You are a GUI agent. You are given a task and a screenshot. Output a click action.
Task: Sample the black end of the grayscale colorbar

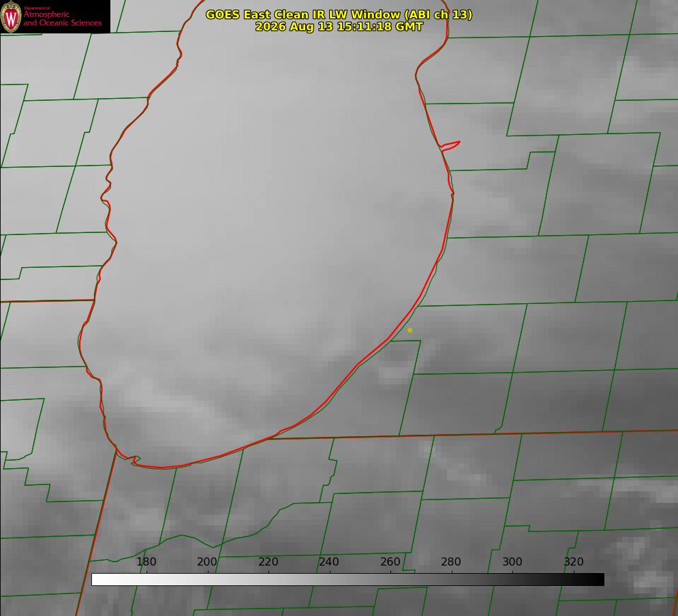pos(598,580)
